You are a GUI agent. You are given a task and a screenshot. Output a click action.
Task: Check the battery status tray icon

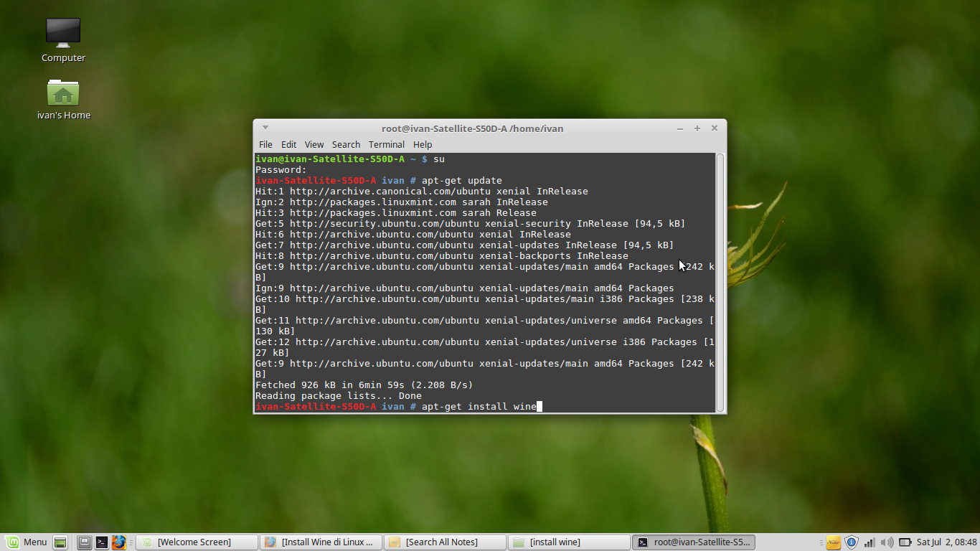click(x=905, y=542)
